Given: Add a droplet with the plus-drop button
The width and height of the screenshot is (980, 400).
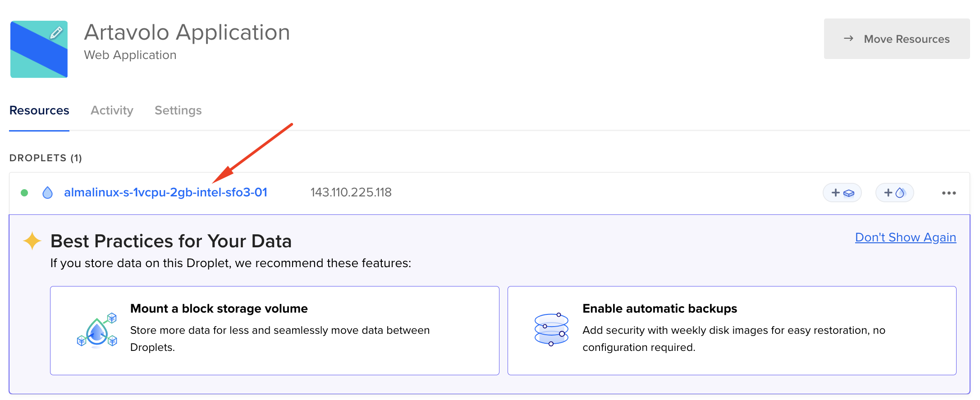Looking at the screenshot, I should [x=894, y=193].
